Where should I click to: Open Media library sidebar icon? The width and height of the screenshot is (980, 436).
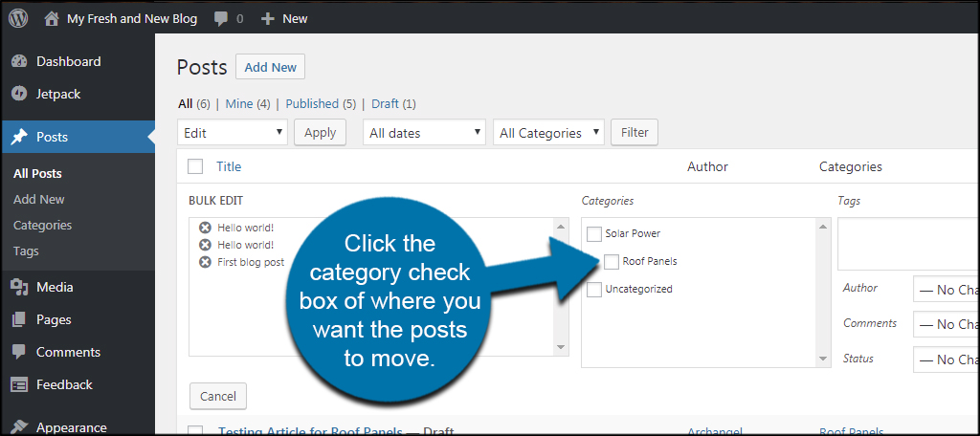click(x=19, y=288)
